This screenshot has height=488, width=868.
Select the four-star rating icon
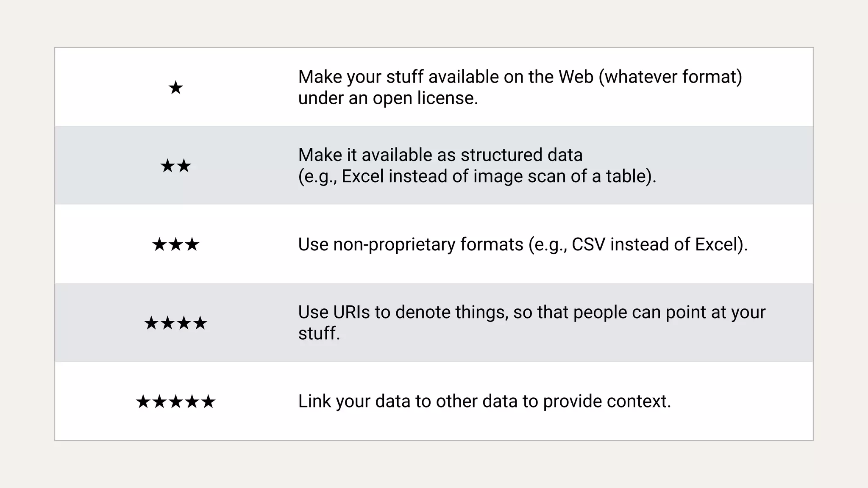(x=175, y=324)
